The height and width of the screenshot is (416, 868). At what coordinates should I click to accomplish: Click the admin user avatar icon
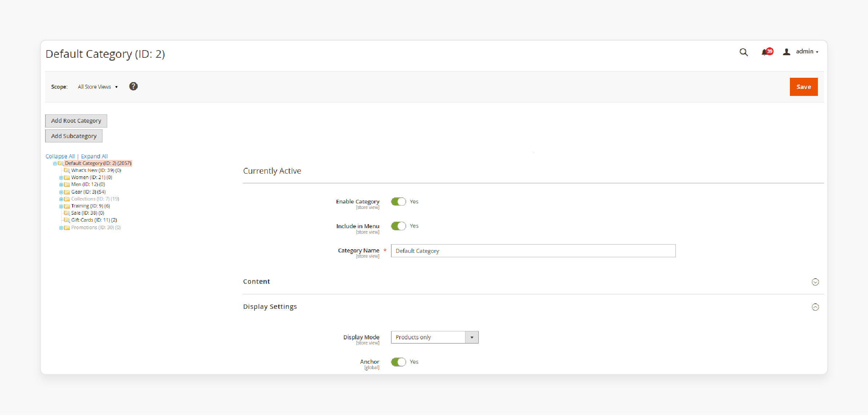[786, 52]
